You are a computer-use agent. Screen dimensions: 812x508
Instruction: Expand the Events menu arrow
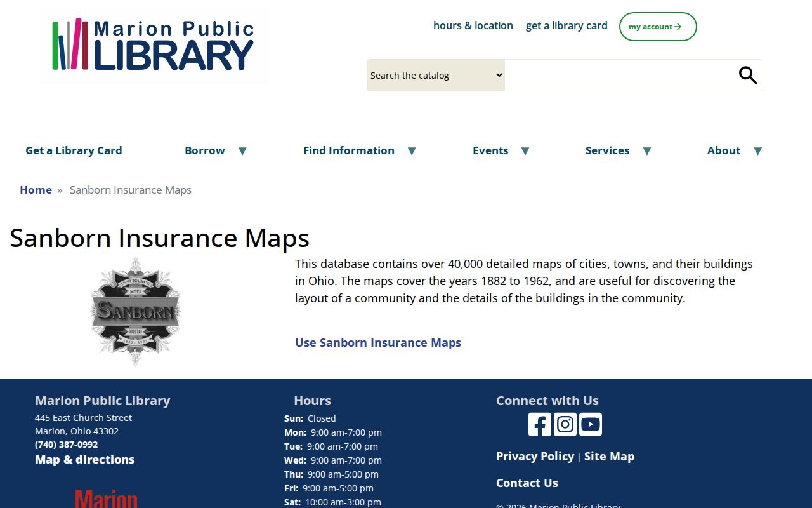[x=525, y=151]
